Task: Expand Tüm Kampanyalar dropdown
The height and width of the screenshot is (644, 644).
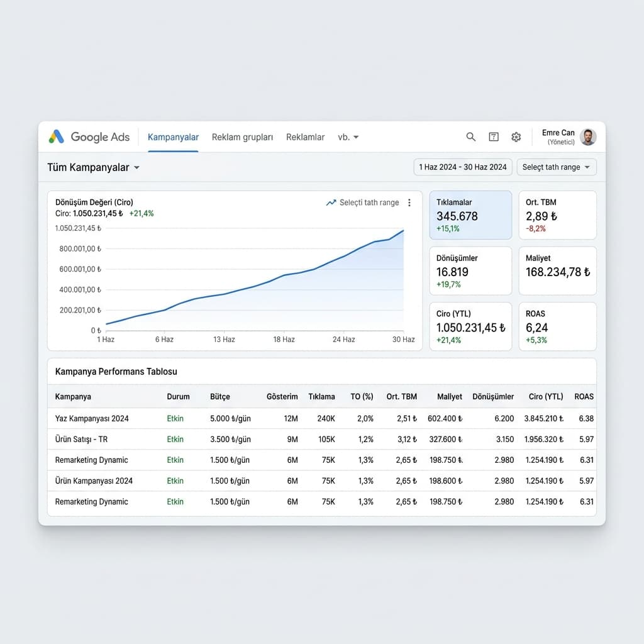Action: pyautogui.click(x=93, y=167)
